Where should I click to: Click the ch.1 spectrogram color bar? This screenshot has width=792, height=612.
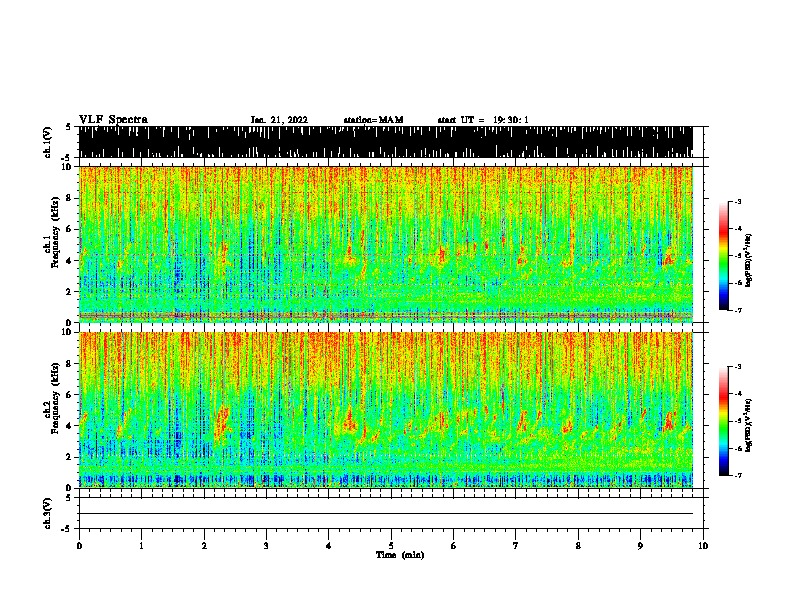723,256
